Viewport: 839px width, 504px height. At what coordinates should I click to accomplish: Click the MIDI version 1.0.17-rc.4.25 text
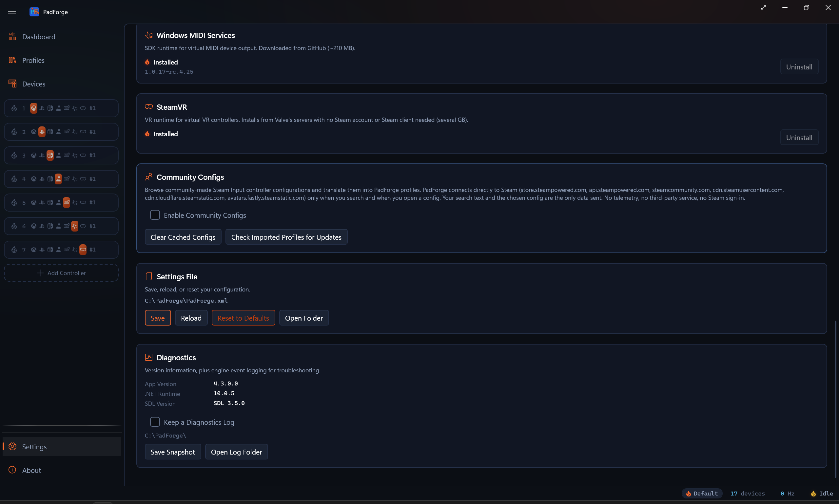coord(169,72)
